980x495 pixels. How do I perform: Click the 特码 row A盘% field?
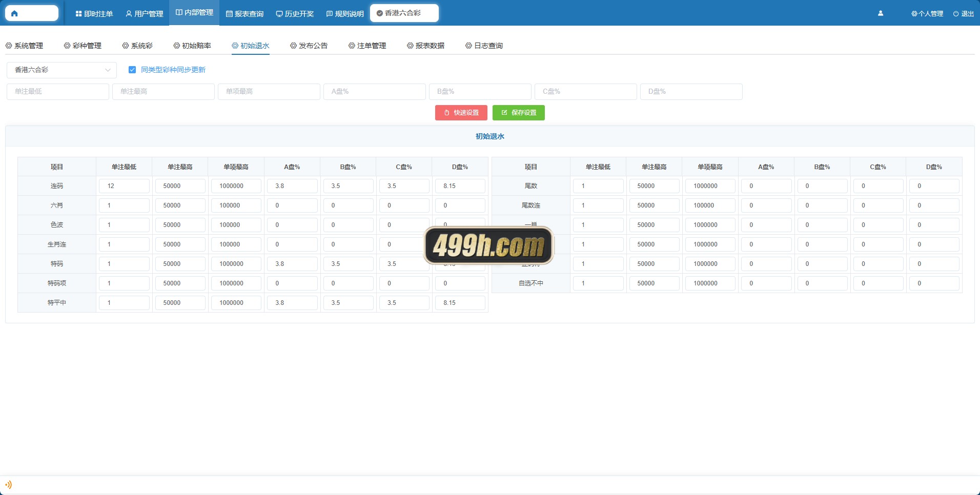(292, 264)
